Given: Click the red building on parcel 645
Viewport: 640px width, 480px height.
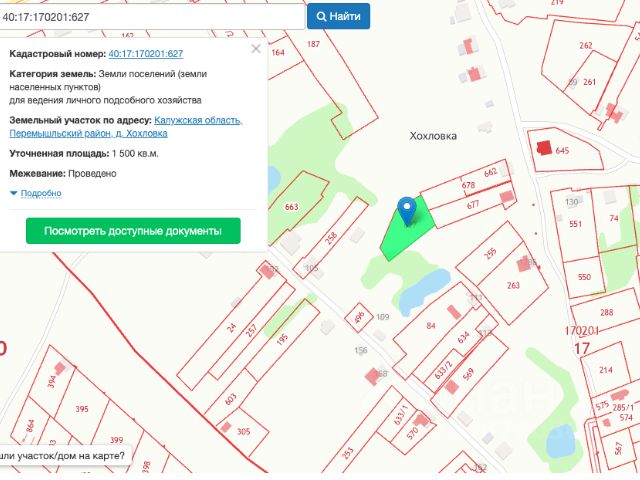Looking at the screenshot, I should point(544,148).
